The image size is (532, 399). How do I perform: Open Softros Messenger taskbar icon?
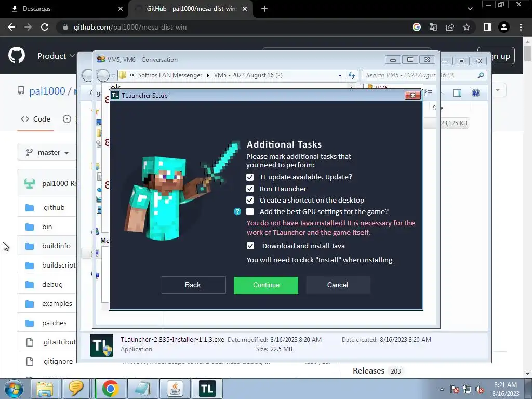(x=76, y=389)
